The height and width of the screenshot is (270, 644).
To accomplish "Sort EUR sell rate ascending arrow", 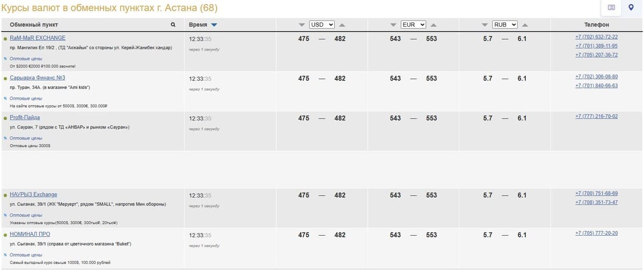I will (x=434, y=25).
